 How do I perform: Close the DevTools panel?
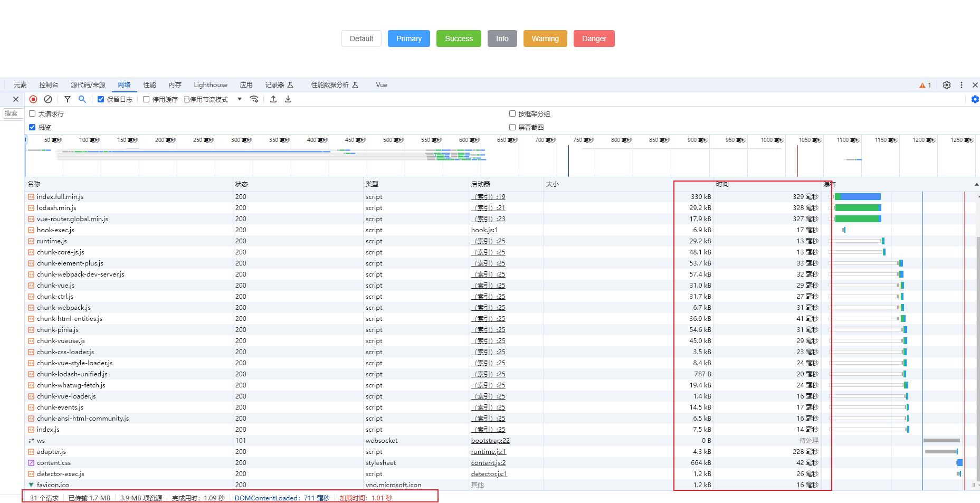click(x=975, y=85)
